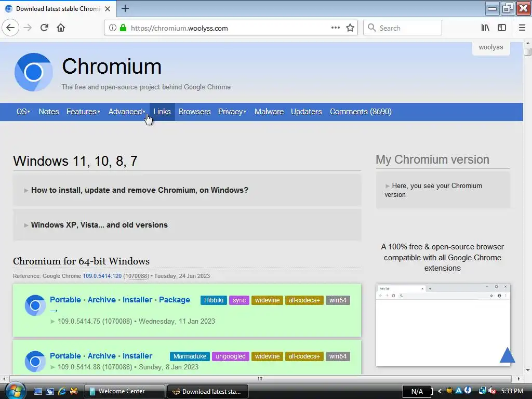532x399 pixels.
Task: Click the horizontal scrollbar at bottom
Action: (260, 379)
